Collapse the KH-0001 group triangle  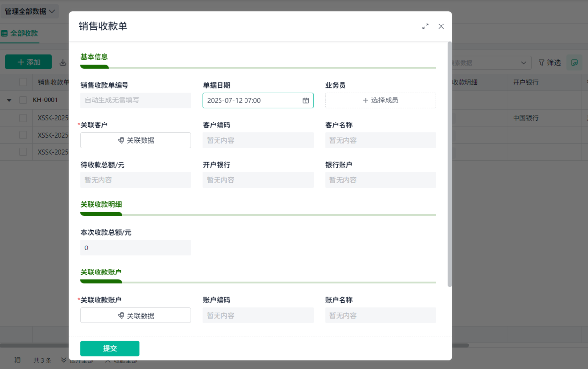tap(9, 100)
